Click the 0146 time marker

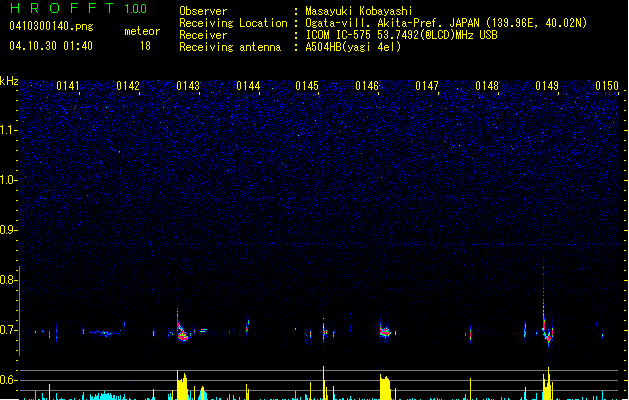tap(367, 86)
